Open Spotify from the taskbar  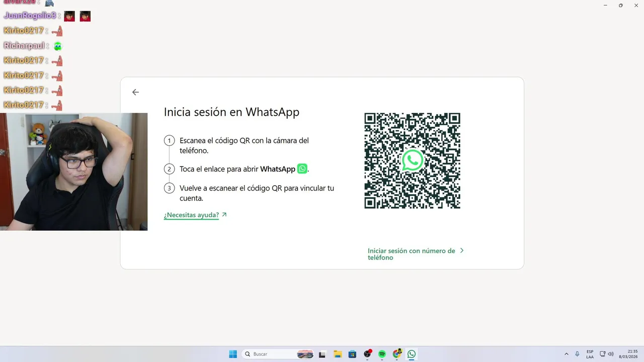pyautogui.click(x=382, y=354)
